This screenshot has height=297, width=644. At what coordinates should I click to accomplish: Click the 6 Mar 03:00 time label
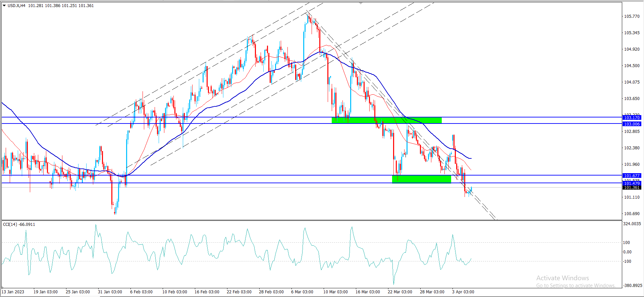302,292
